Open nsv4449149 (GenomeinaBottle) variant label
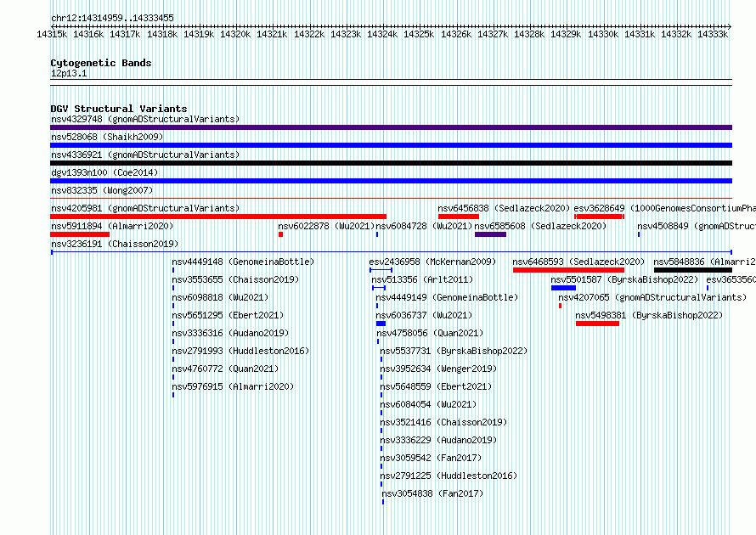Viewport: 756px width, 535px height. (x=447, y=297)
